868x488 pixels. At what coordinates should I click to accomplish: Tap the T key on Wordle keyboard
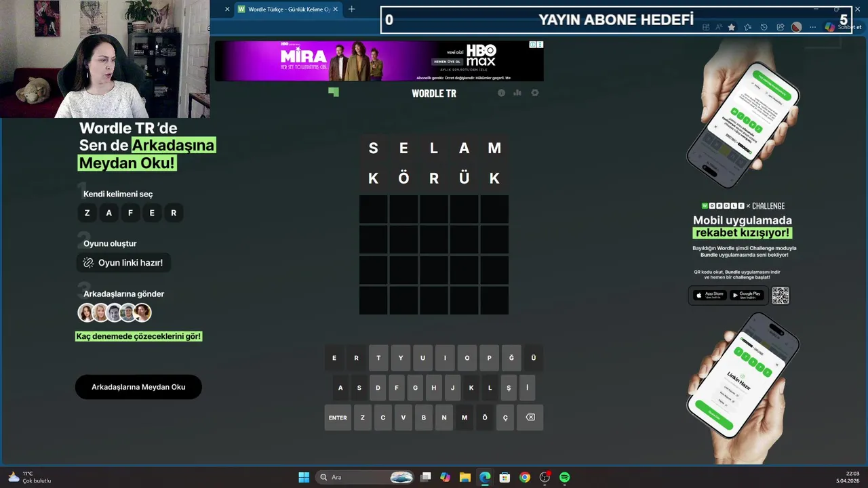378,358
